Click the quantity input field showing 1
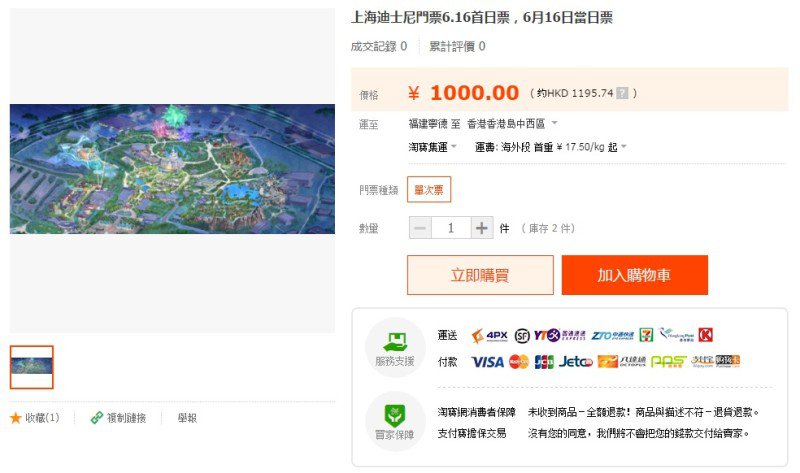Viewport: 800px width, 473px height. click(x=451, y=228)
